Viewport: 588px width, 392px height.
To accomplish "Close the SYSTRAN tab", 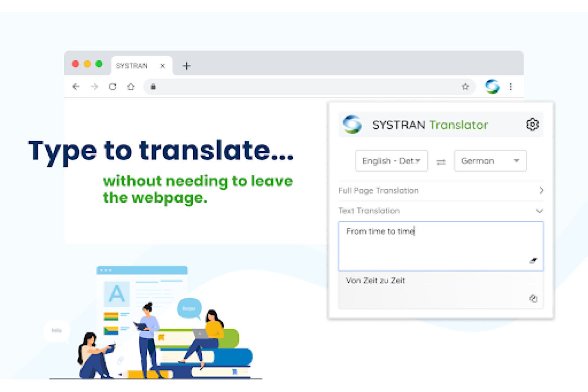I will click(163, 66).
